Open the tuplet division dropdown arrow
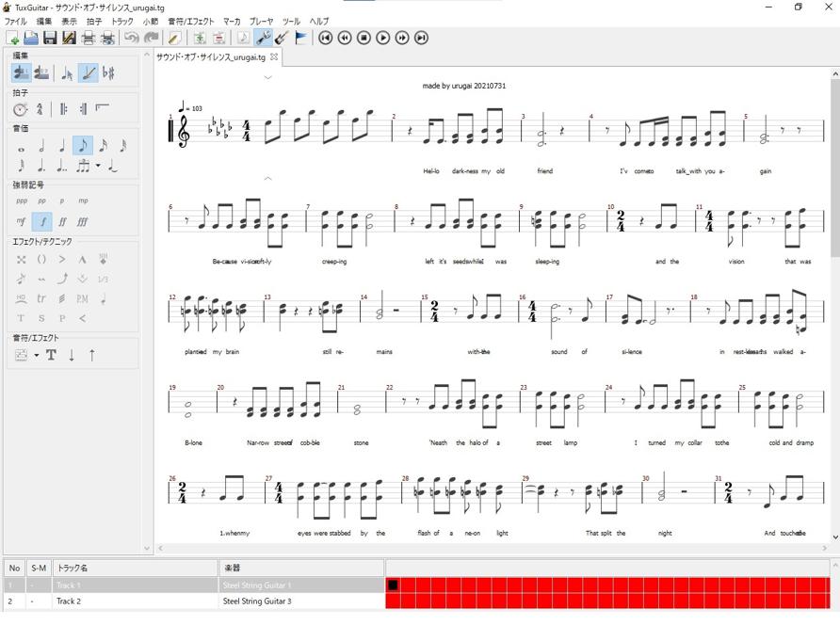The height and width of the screenshot is (625, 840). (98, 166)
